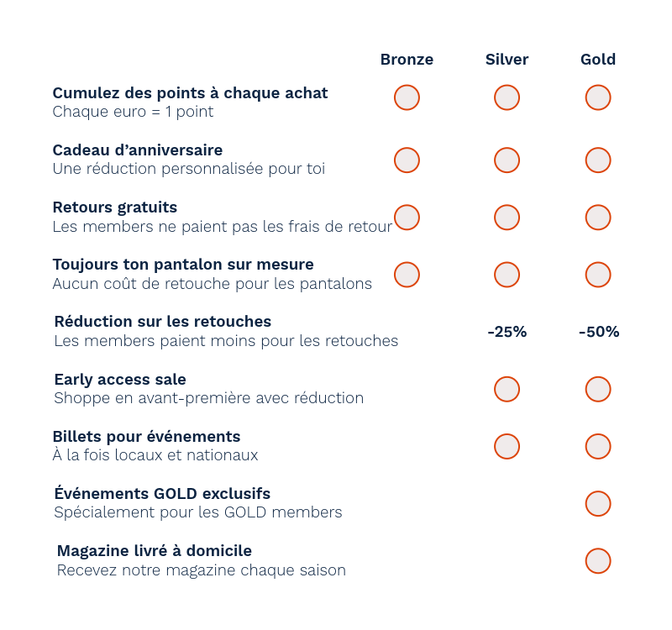Image resolution: width=672 pixels, height=630 pixels.
Task: Click Silver circle for Early access sale
Action: coord(507,389)
